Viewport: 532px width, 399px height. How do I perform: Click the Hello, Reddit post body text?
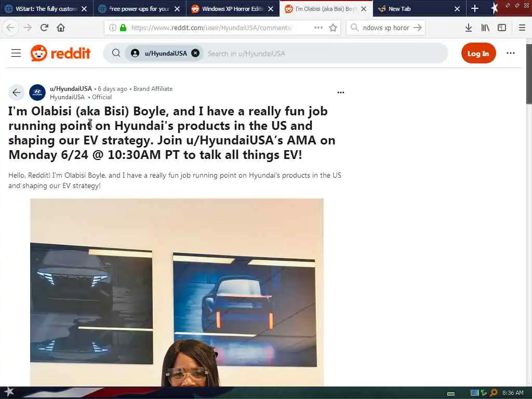[x=175, y=180]
